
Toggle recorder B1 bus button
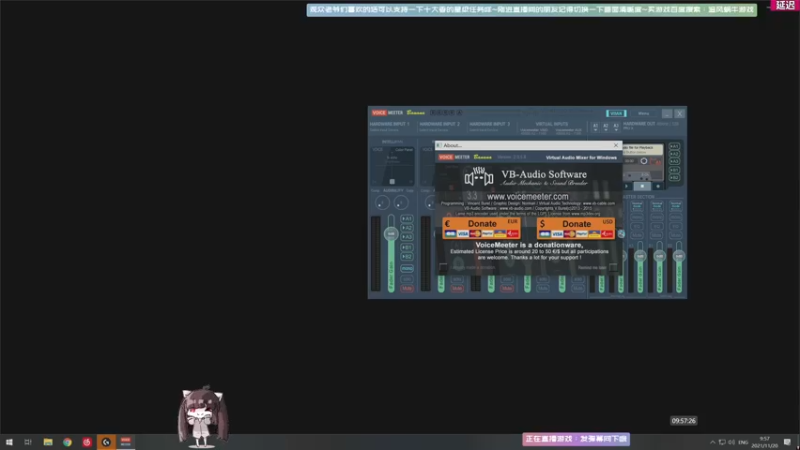[x=674, y=170]
